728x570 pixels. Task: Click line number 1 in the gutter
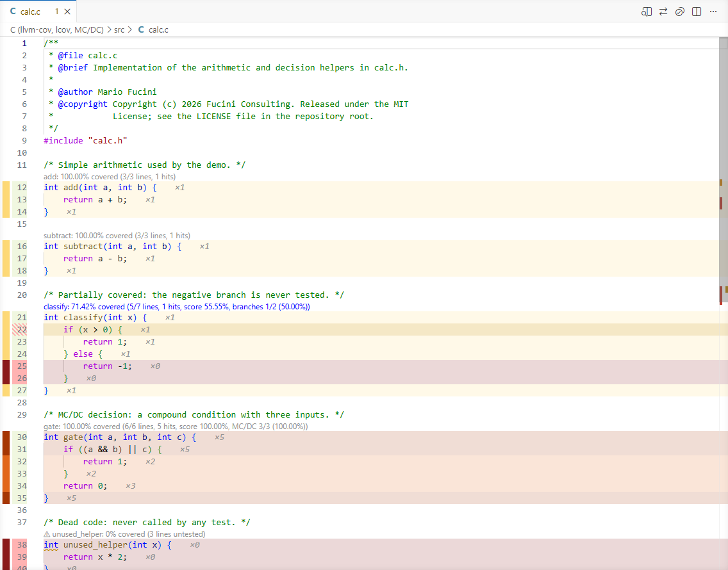tap(24, 43)
